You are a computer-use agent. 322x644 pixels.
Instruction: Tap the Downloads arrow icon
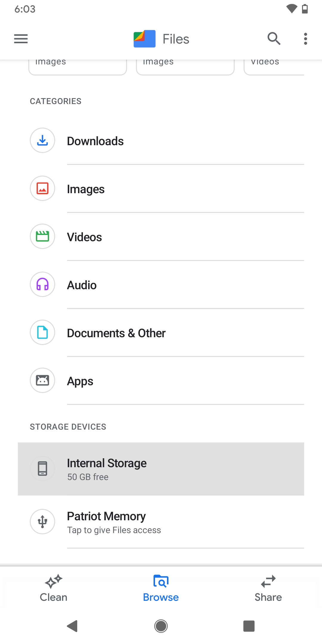[42, 140]
